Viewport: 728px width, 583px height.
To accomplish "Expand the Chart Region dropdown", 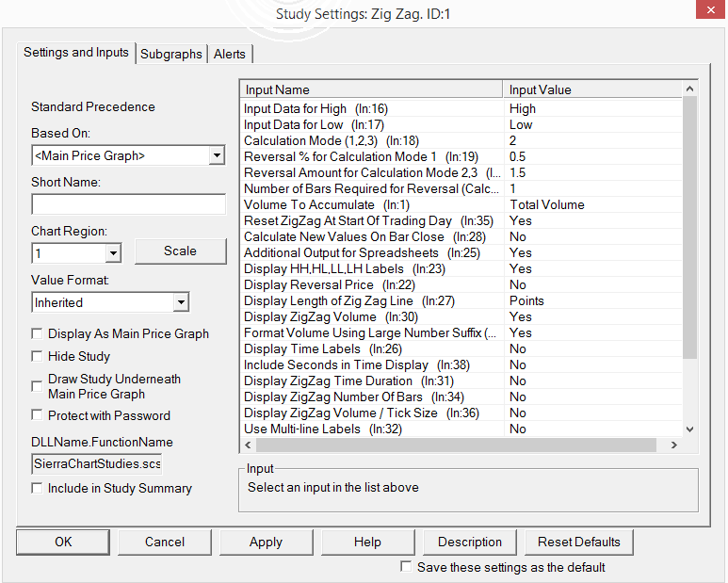I will [x=113, y=252].
